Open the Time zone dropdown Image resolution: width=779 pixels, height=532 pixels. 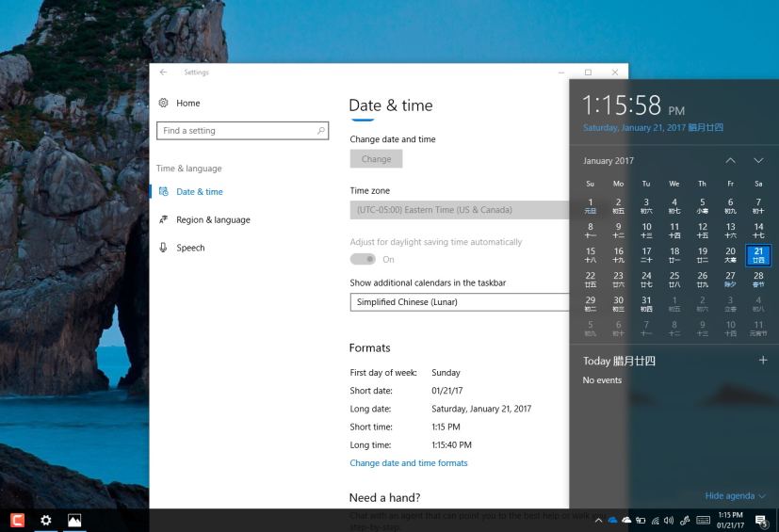point(460,209)
